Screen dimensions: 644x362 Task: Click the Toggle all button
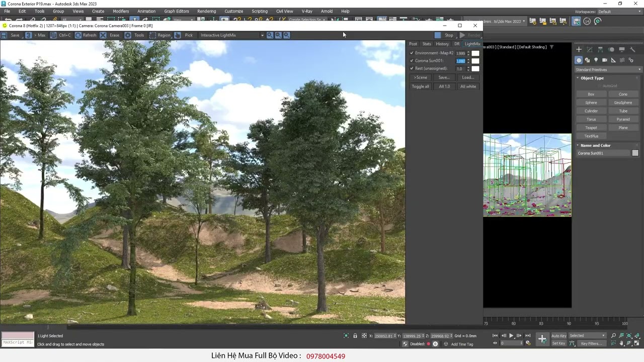point(421,86)
